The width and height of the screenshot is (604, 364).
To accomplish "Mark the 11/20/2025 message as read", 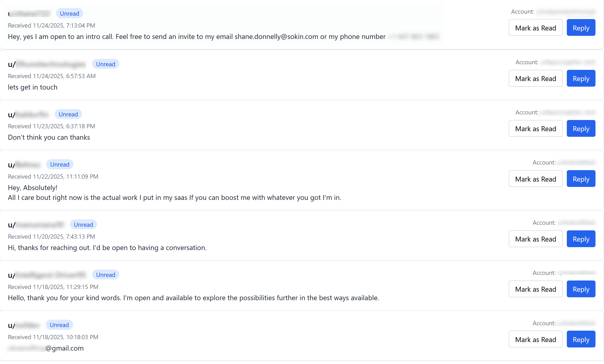I will [535, 239].
